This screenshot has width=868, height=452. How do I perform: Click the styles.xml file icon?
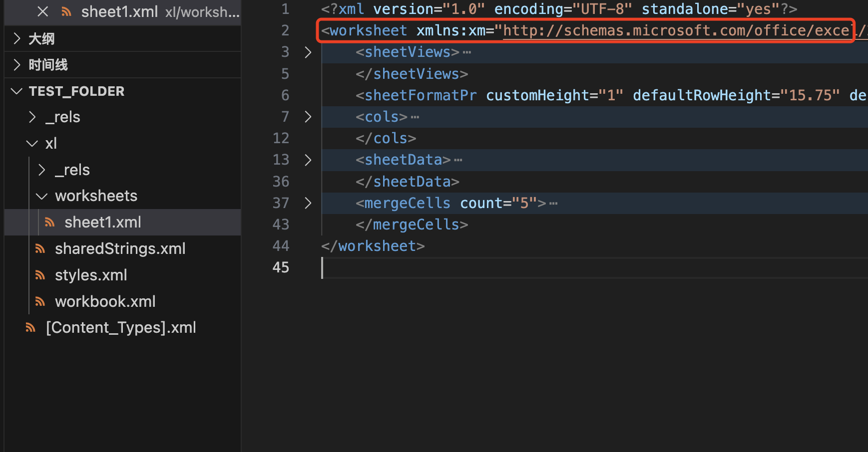pos(40,275)
